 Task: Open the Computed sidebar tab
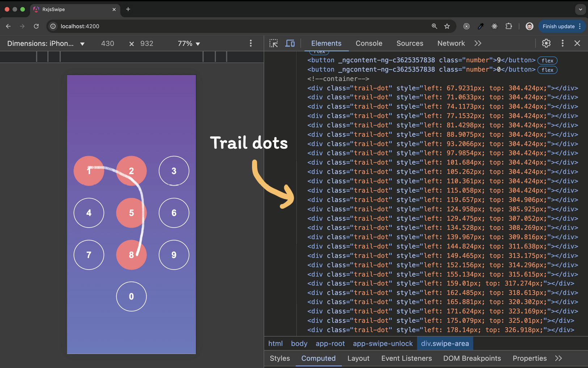pyautogui.click(x=319, y=358)
